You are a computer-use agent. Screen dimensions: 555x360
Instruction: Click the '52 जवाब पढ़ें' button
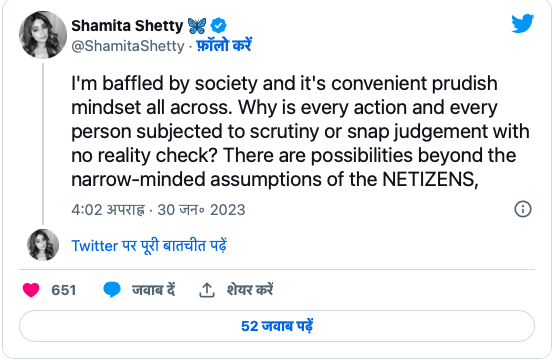[277, 326]
